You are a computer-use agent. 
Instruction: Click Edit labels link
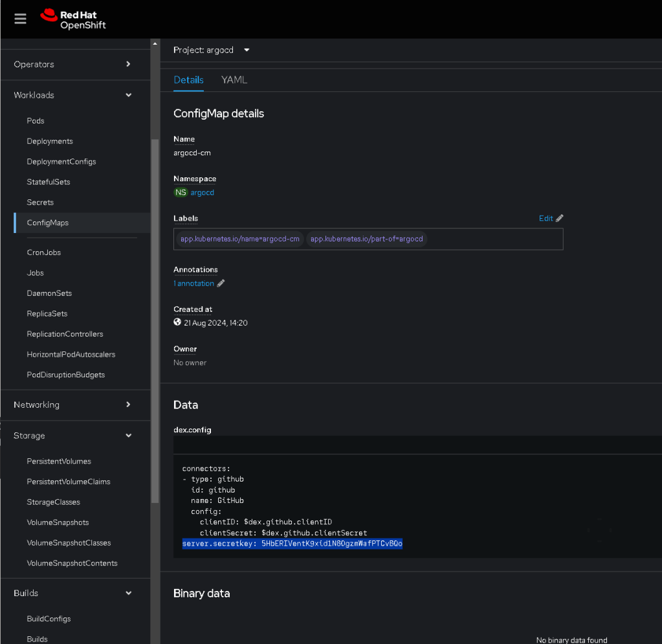(546, 218)
